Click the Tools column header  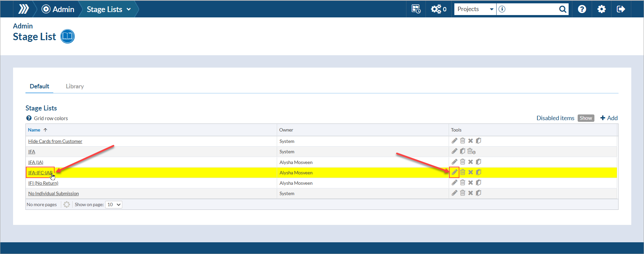coord(456,130)
